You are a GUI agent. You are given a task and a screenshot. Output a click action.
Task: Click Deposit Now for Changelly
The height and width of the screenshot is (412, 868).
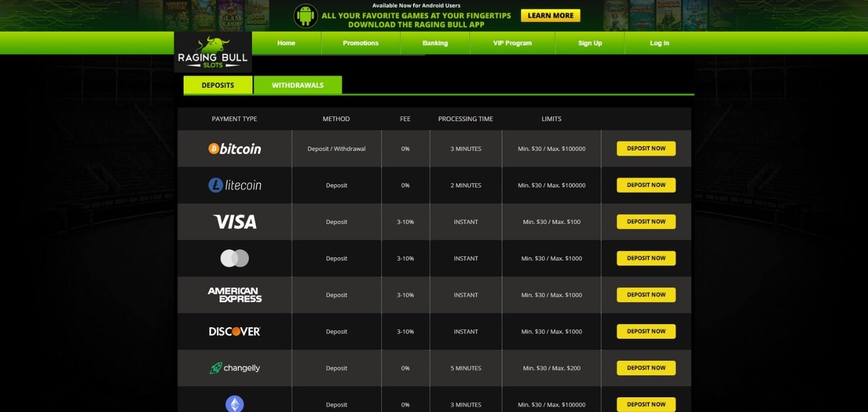(646, 368)
